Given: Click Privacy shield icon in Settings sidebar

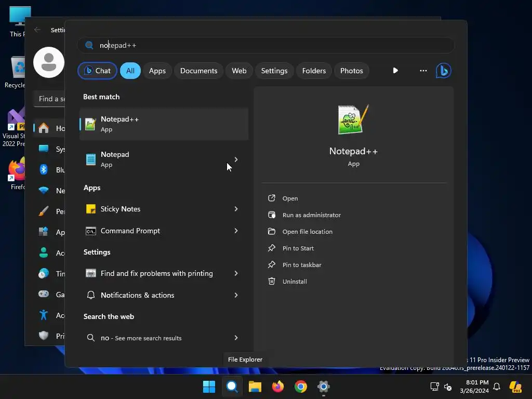Looking at the screenshot, I should click(44, 336).
